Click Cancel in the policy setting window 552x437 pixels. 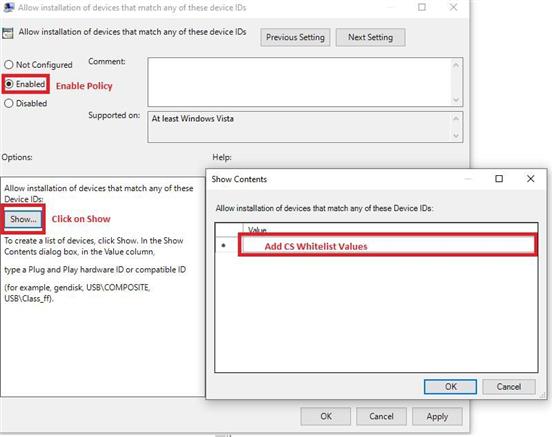point(381,416)
